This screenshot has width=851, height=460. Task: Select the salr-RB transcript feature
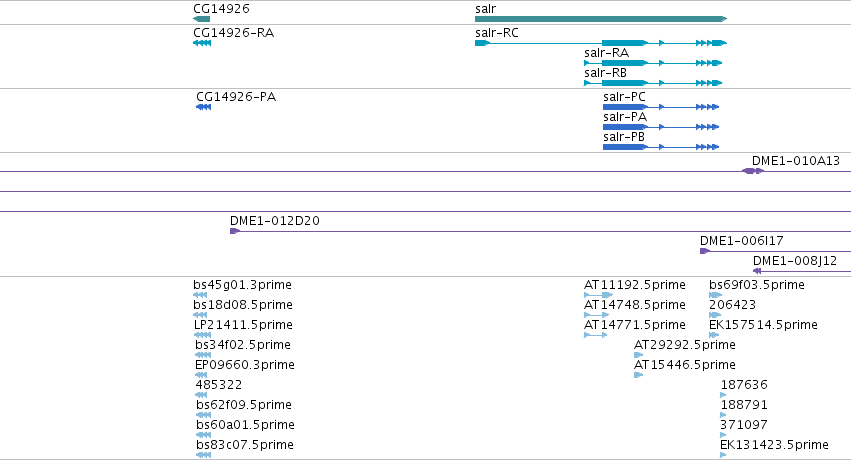[653, 83]
